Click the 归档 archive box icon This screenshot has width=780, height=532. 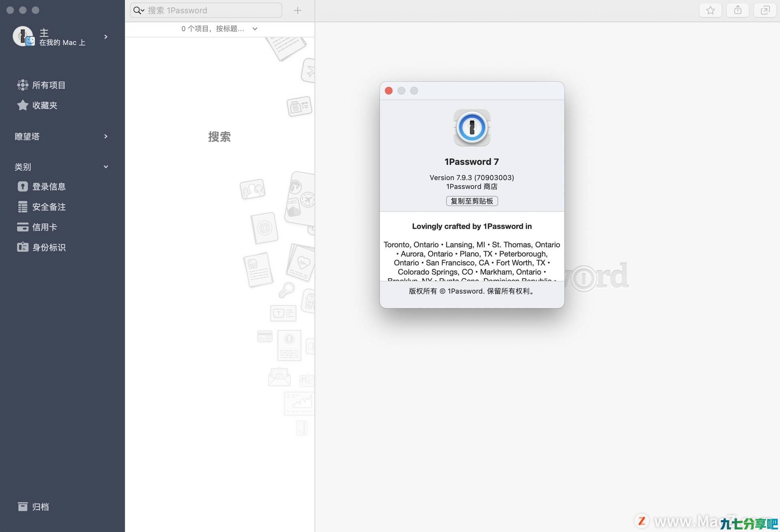pyautogui.click(x=23, y=506)
